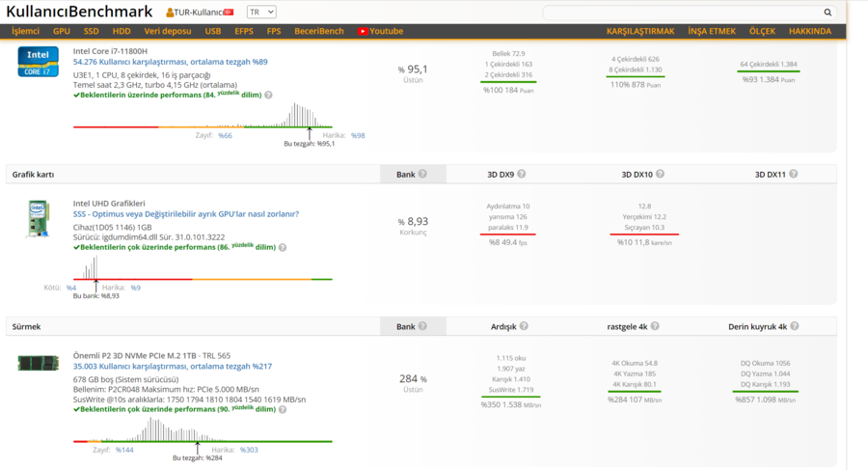Viewport: 868px width, 470px height.
Task: Click the 284 % SSD score
Action: pos(413,379)
